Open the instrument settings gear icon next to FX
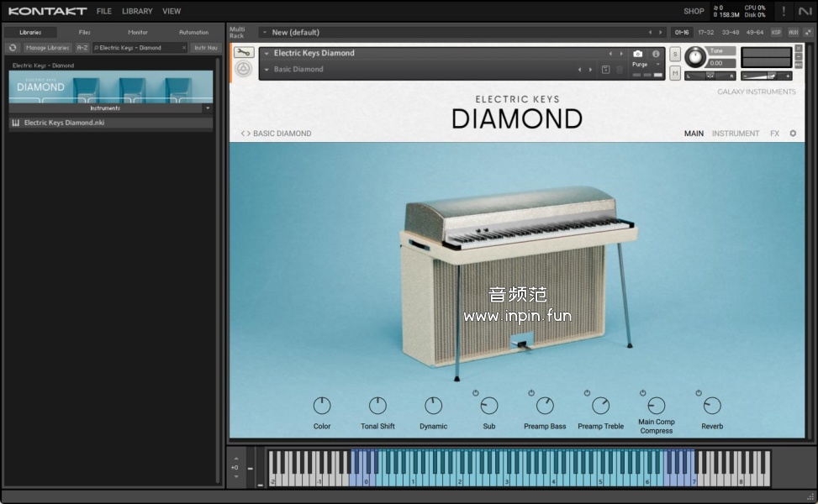 [x=793, y=134]
